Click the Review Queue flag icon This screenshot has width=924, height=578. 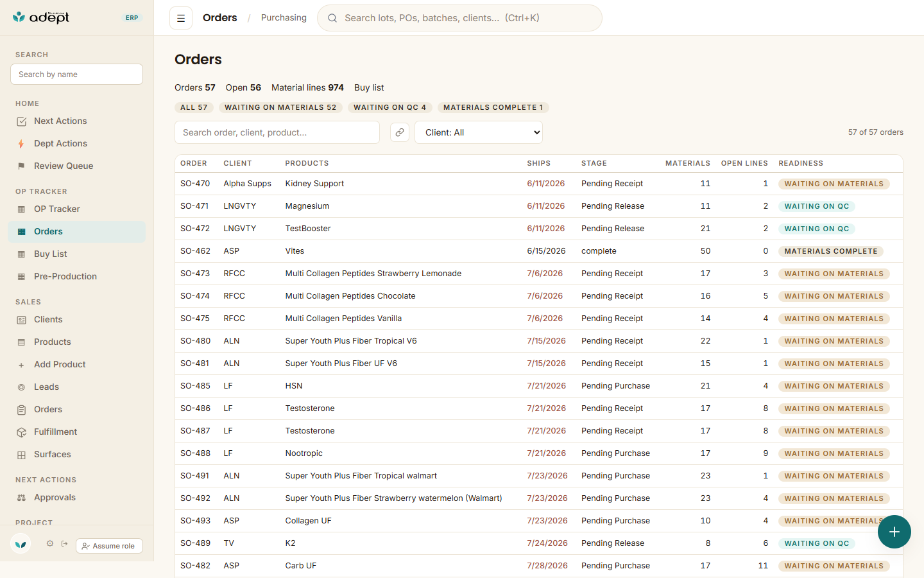pyautogui.click(x=21, y=166)
